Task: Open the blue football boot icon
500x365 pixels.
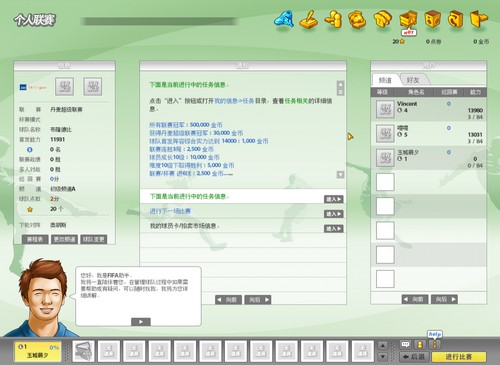Action: 284,19
